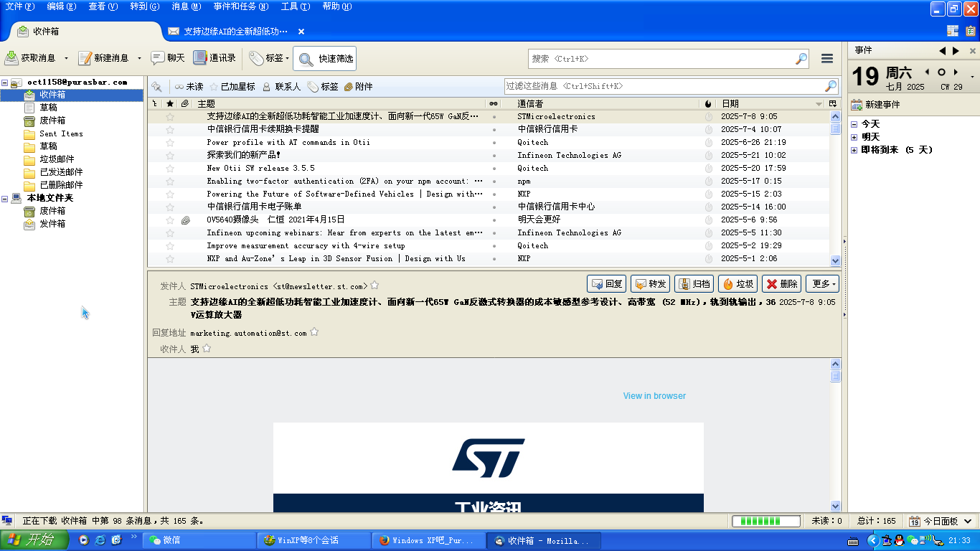Click the Tag (标签) toolbar icon
Viewport: 980px width, 551px height.
[256, 58]
